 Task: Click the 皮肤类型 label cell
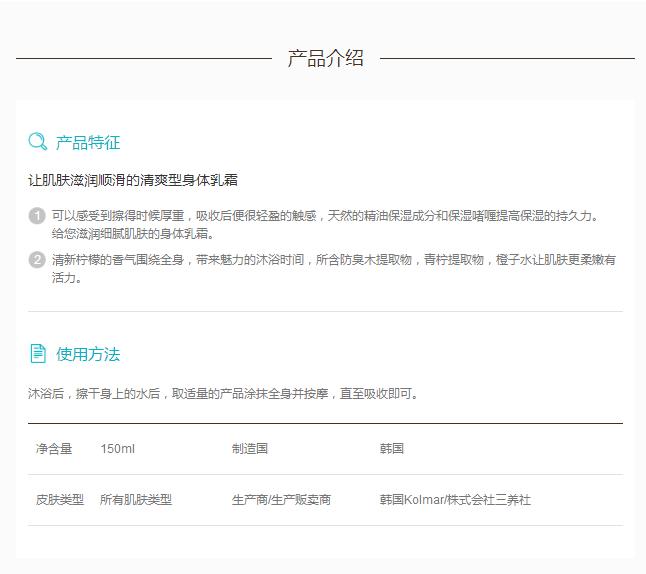60,499
